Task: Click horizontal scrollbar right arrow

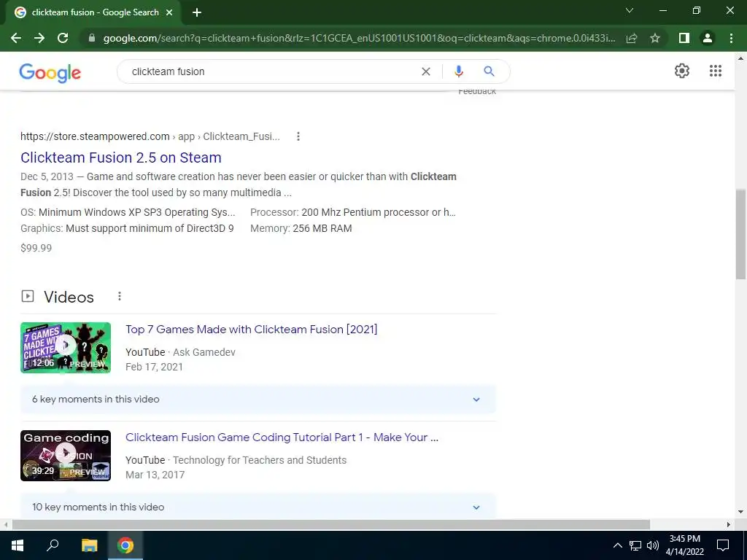Action: 729,525
